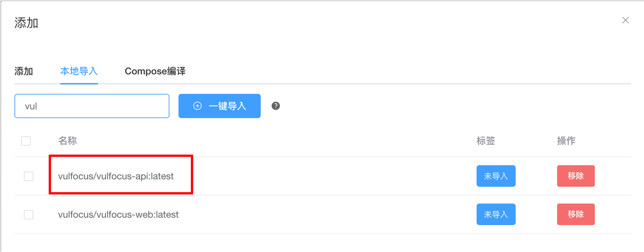
Task: Click the help question mark icon
Action: point(276,106)
